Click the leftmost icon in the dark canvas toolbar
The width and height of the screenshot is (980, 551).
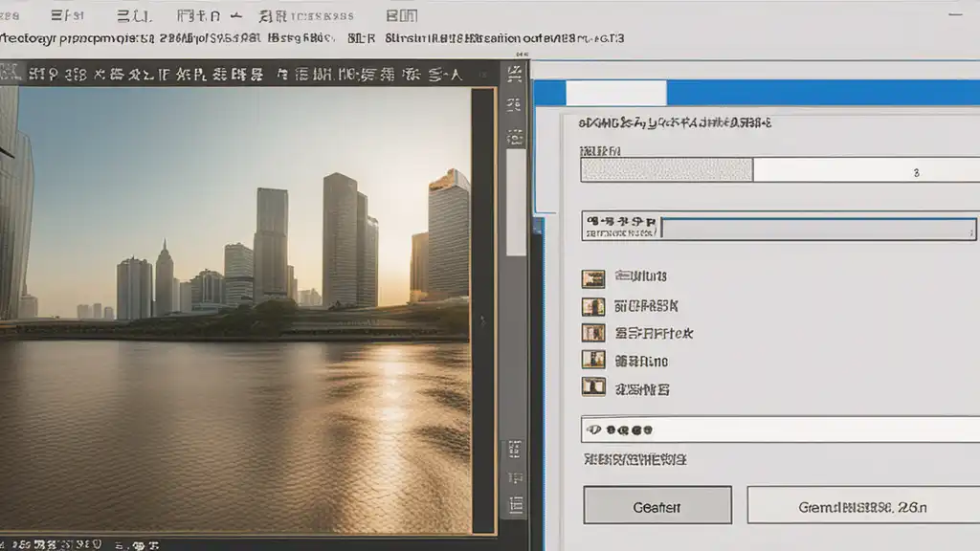(x=10, y=74)
